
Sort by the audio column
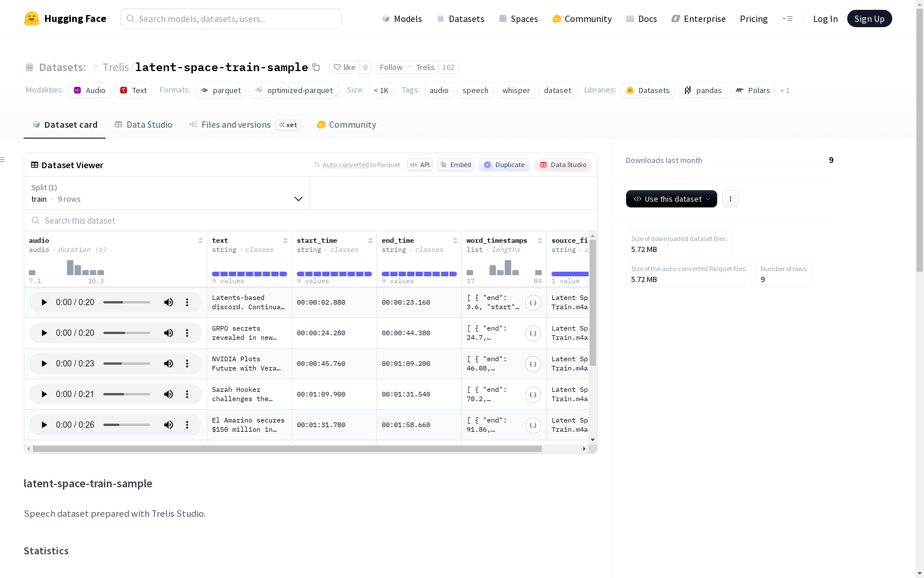click(x=200, y=240)
